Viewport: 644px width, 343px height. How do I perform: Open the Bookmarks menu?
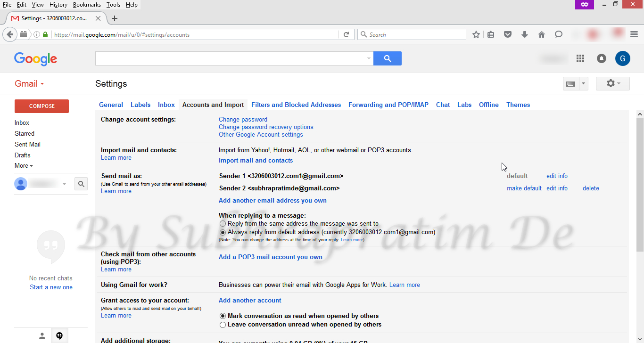point(87,4)
